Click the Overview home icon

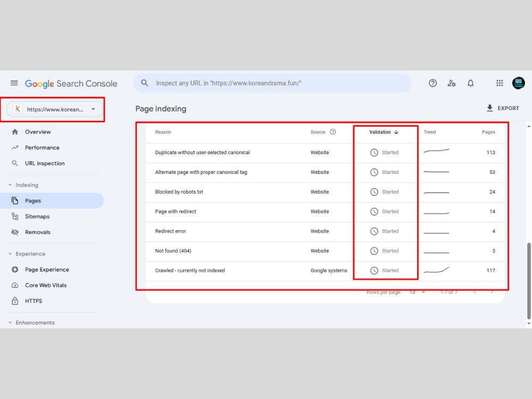(x=14, y=131)
